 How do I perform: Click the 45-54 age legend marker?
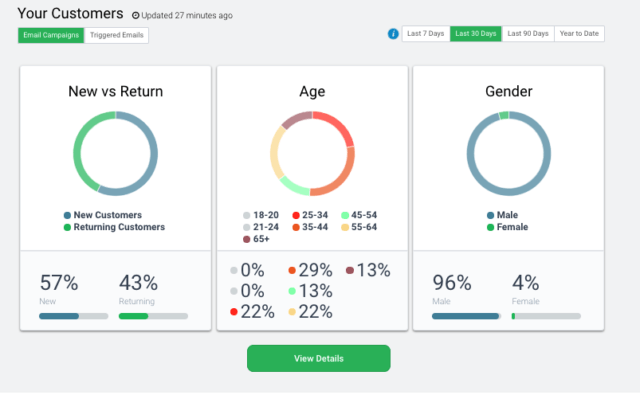click(345, 215)
